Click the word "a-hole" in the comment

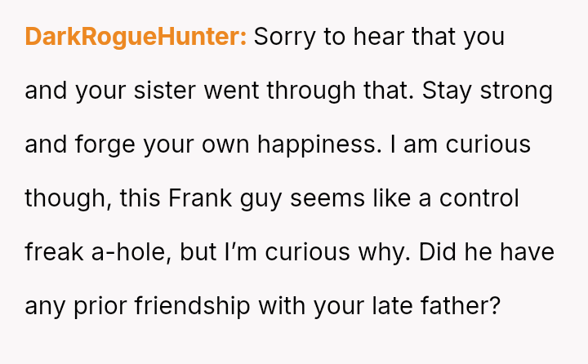tap(128, 252)
